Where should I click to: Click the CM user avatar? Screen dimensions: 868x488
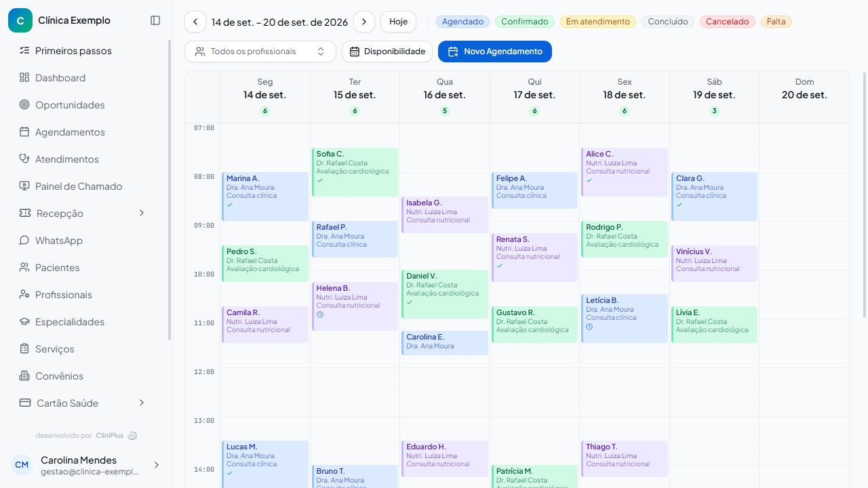click(22, 465)
